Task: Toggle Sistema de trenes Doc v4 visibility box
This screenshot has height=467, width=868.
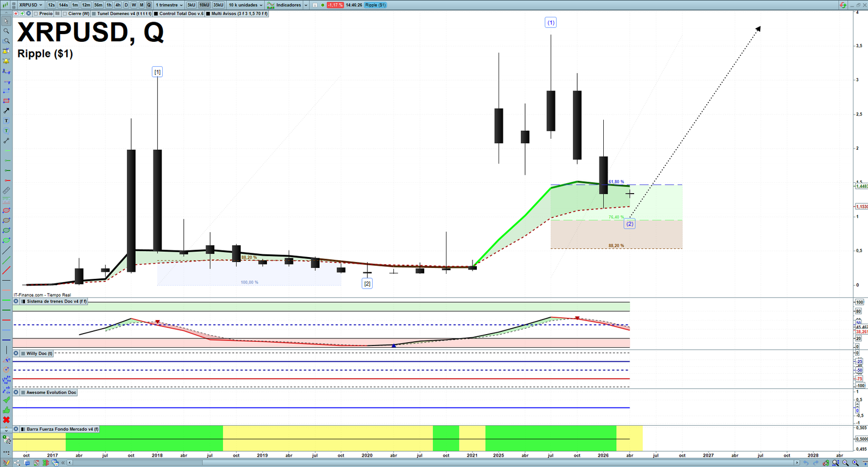Action: click(23, 301)
